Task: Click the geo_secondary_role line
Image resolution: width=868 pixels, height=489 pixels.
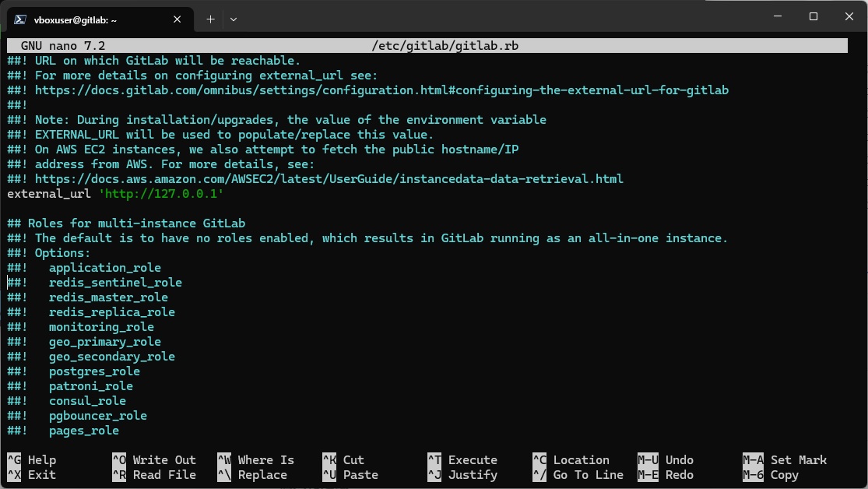Action: 91,357
